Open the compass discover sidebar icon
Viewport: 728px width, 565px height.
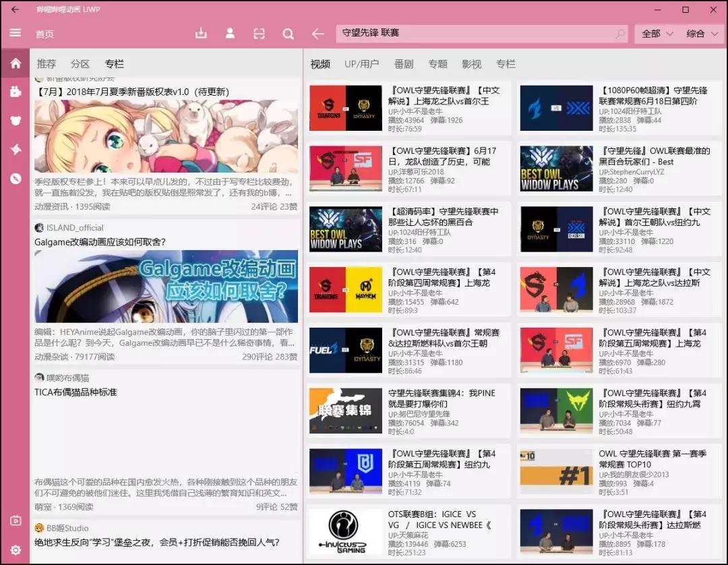click(x=16, y=179)
